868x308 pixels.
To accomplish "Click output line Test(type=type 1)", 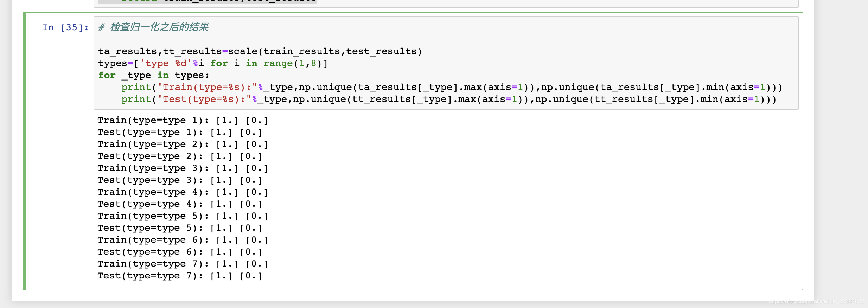I will tap(180, 133).
